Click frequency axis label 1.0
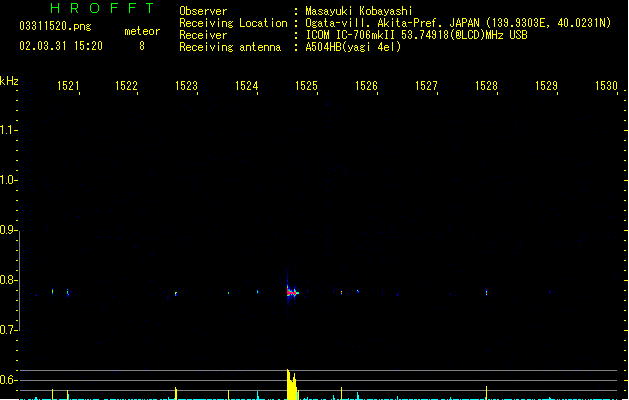The width and height of the screenshot is (629, 400). (x=7, y=180)
